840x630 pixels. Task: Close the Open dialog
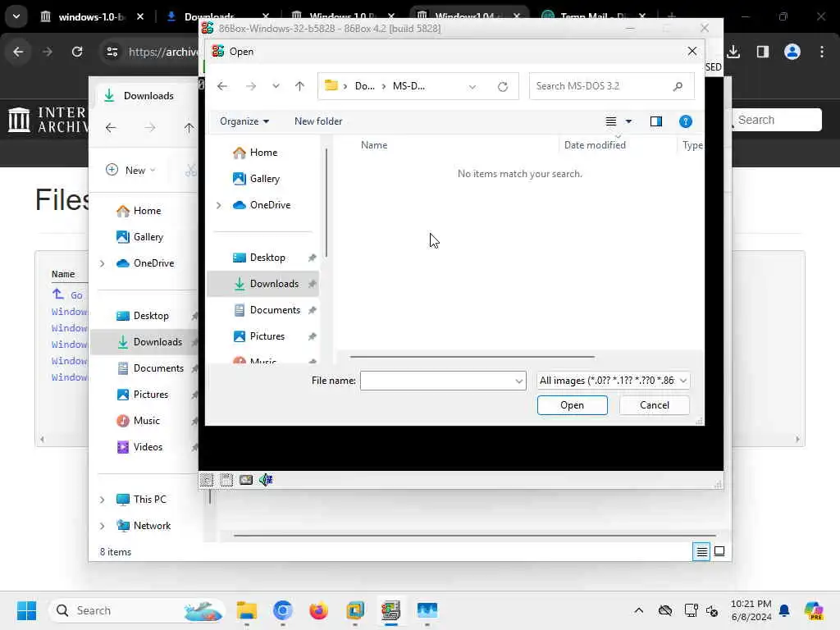(x=692, y=52)
